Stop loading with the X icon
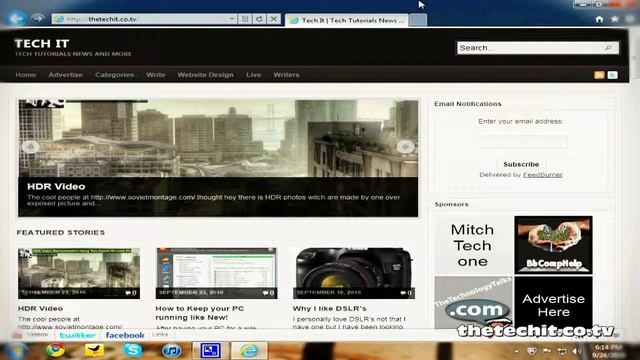This screenshot has height=360, width=640. click(274, 19)
